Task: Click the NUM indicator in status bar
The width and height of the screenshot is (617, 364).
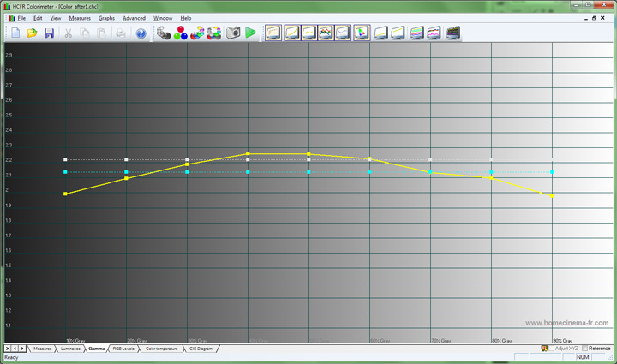Action: point(583,357)
